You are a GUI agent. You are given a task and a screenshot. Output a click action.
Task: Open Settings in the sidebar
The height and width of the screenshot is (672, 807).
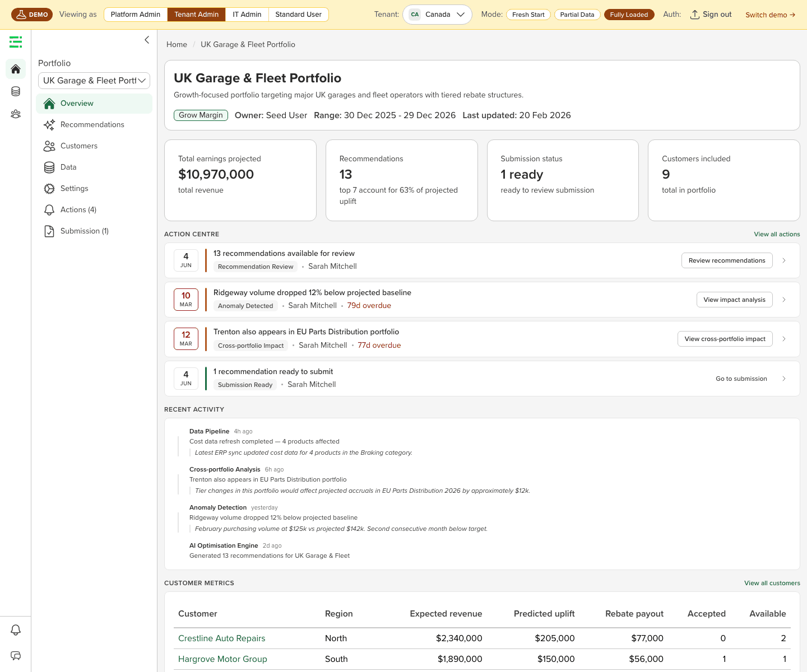(x=94, y=189)
